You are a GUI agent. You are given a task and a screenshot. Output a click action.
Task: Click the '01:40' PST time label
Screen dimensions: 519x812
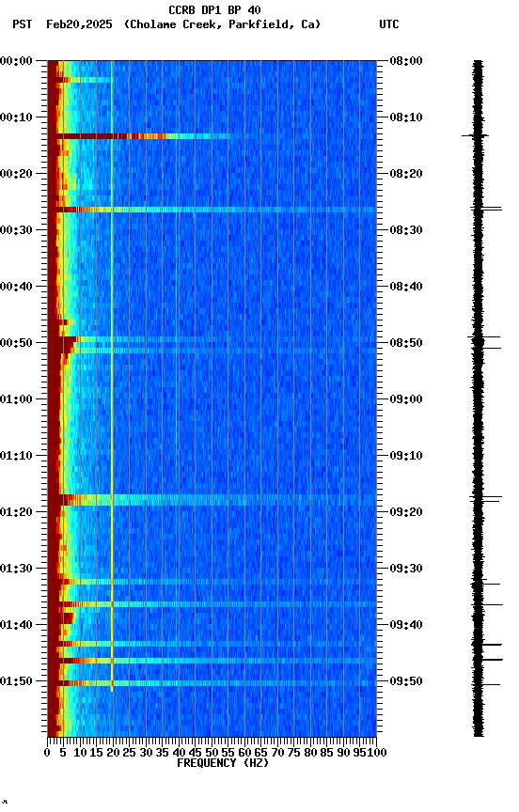16,626
